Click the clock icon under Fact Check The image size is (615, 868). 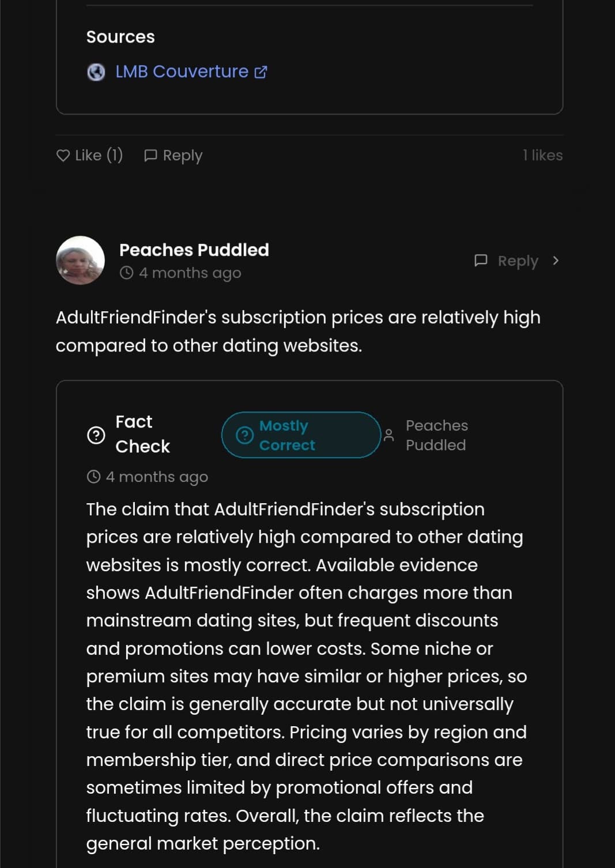pyautogui.click(x=93, y=477)
